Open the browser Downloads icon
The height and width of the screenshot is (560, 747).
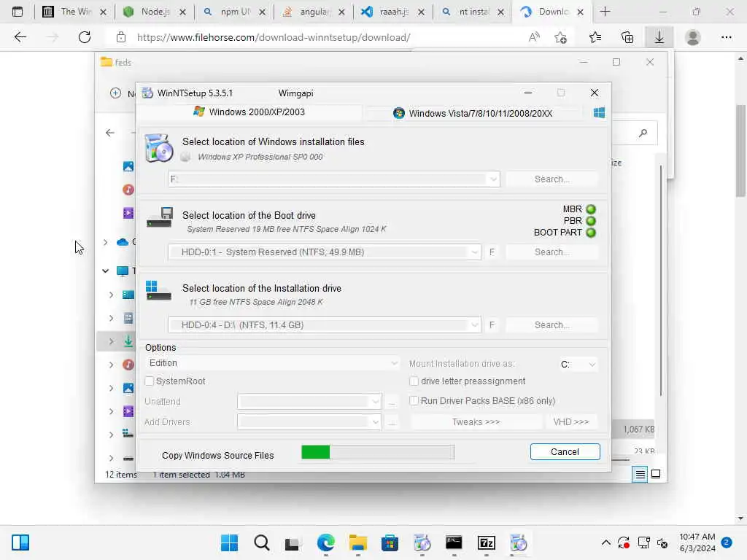pyautogui.click(x=659, y=37)
